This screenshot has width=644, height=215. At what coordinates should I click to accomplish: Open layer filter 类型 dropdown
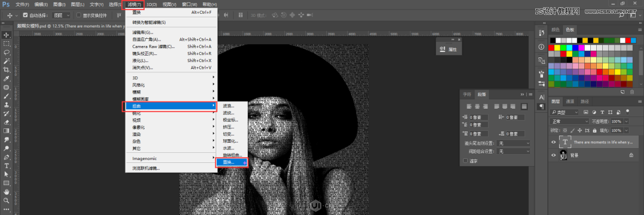[564, 112]
